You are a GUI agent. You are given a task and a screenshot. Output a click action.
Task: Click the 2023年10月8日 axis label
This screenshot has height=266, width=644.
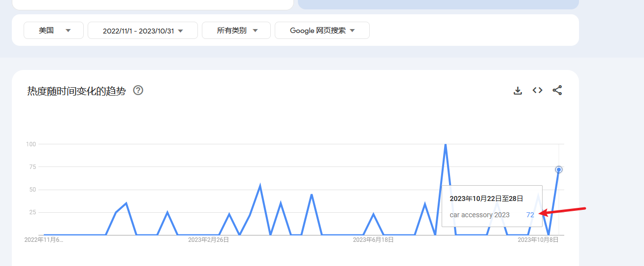pos(538,240)
